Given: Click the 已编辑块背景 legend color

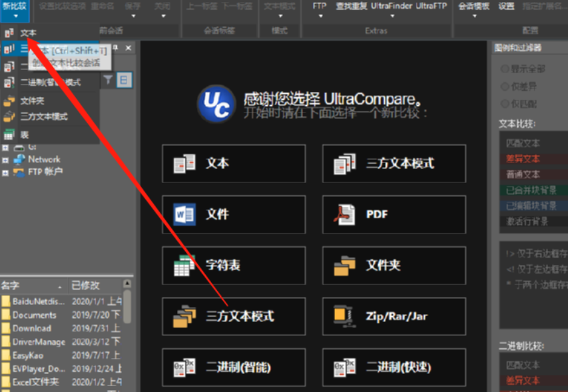Looking at the screenshot, I should click(x=534, y=206).
